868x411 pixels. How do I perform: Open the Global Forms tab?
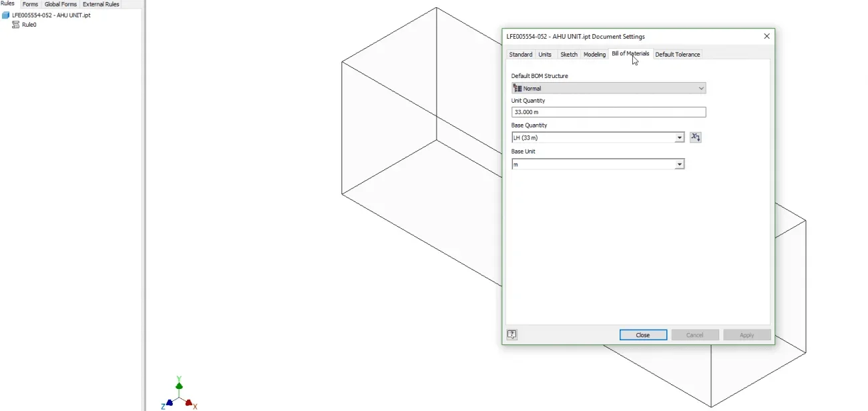(x=61, y=4)
